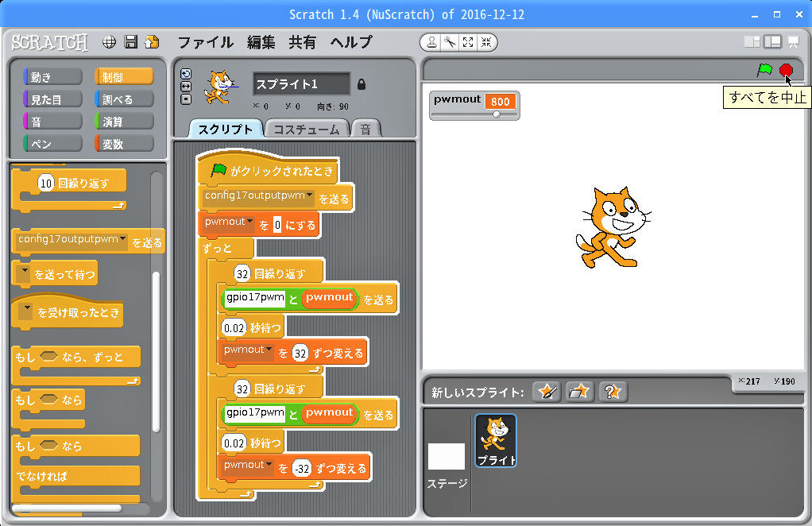Select the スプライト1 thumbnail in the sprite list
This screenshot has height=526, width=812.
point(496,440)
